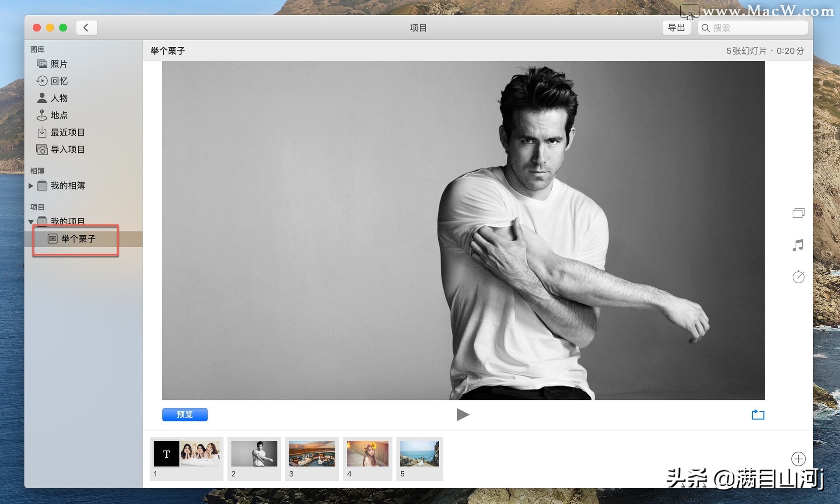Open People in the sidebar
Screen dimensions: 840x504
click(x=59, y=98)
